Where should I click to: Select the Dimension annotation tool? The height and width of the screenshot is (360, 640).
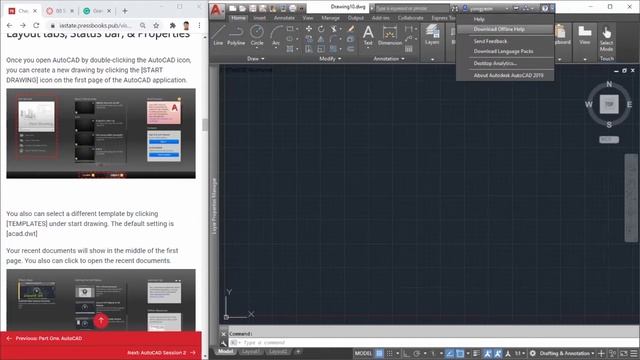390,35
